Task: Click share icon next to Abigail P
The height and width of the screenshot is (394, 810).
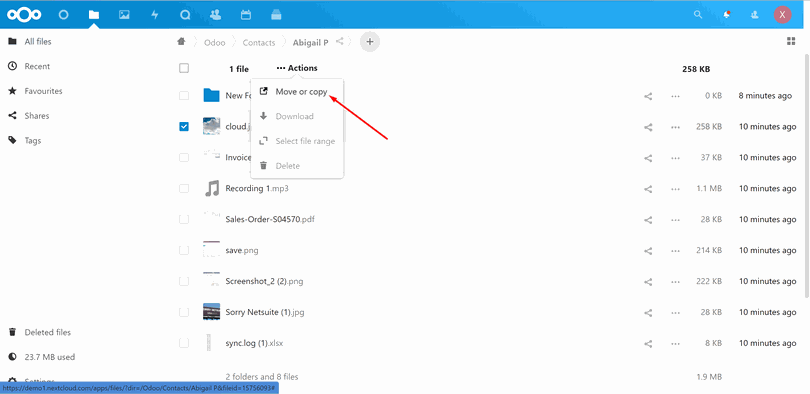Action: point(339,41)
